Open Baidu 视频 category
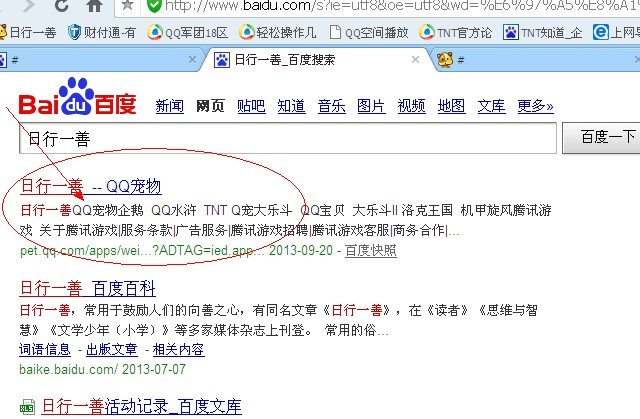 click(411, 106)
